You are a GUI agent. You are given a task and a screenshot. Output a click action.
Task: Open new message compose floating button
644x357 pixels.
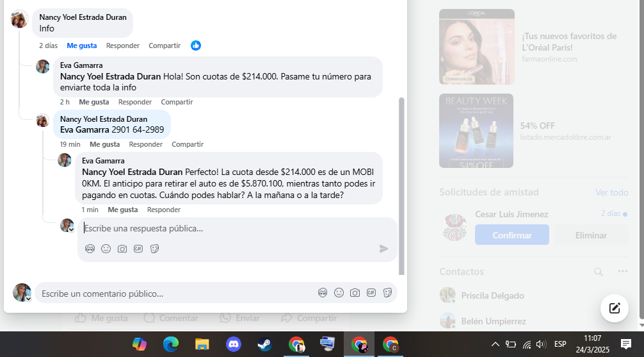(x=614, y=308)
